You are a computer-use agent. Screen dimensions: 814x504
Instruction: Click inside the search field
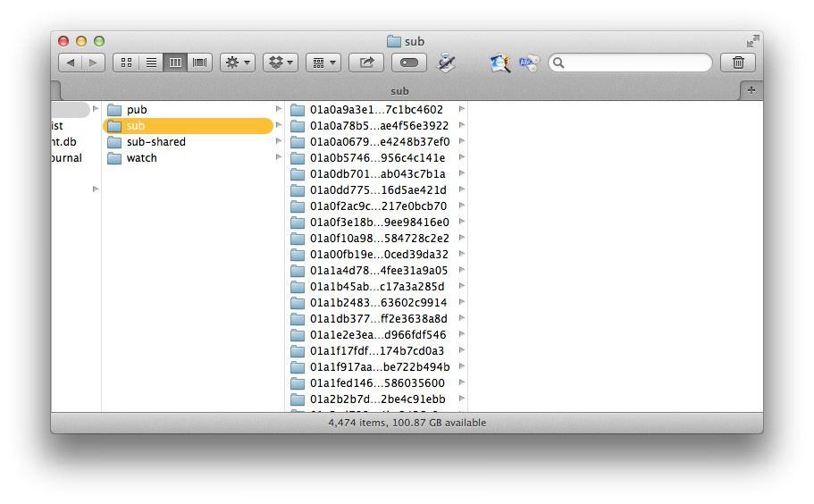[636, 63]
